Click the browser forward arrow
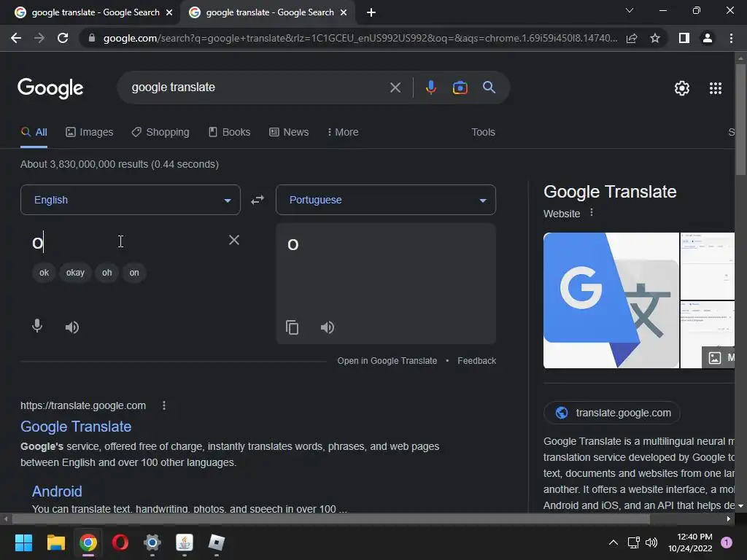 click(39, 38)
